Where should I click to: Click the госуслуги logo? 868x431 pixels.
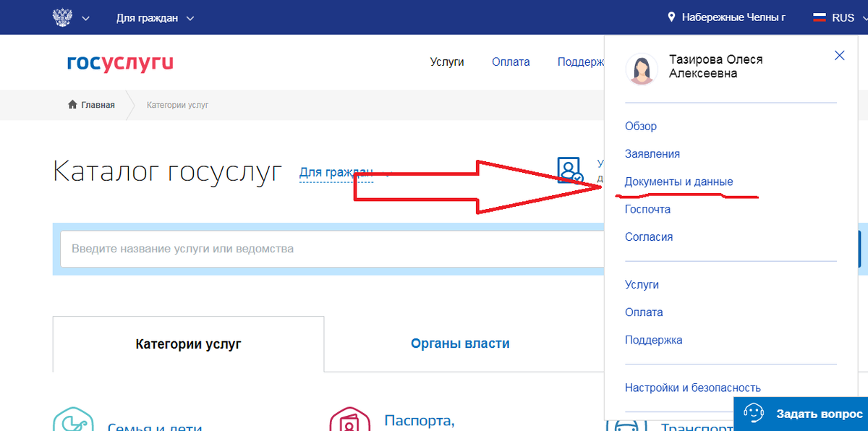click(120, 63)
